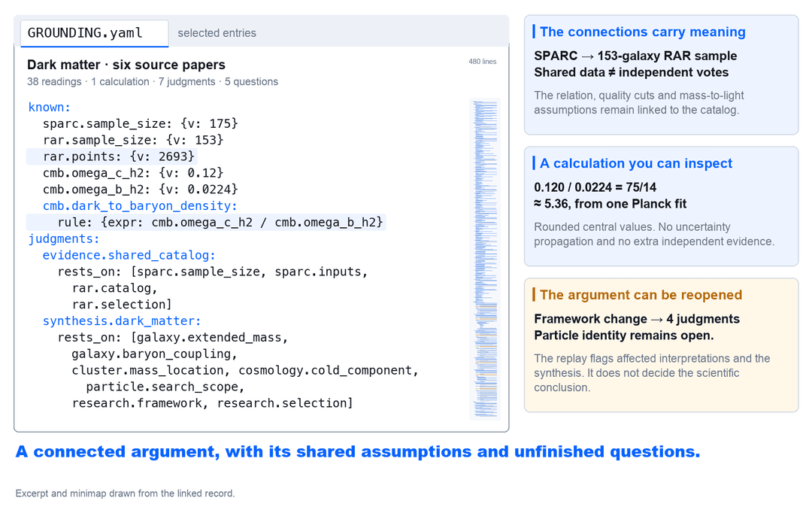The width and height of the screenshot is (812, 507).
Task: Select the 'particle.search_scope,' line
Action: coord(165,387)
